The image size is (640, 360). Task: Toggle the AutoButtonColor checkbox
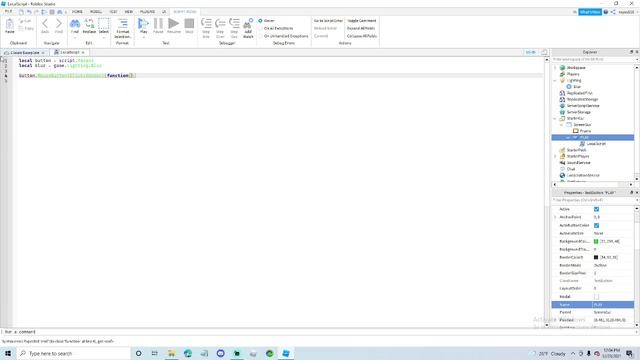[x=596, y=225]
